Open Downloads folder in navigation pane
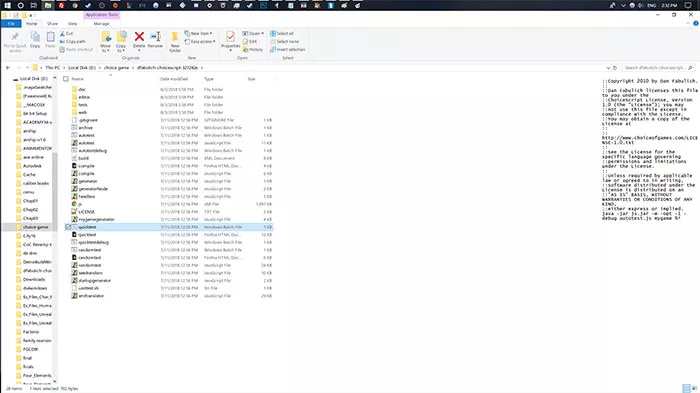The height and width of the screenshot is (393, 700). (x=34, y=280)
